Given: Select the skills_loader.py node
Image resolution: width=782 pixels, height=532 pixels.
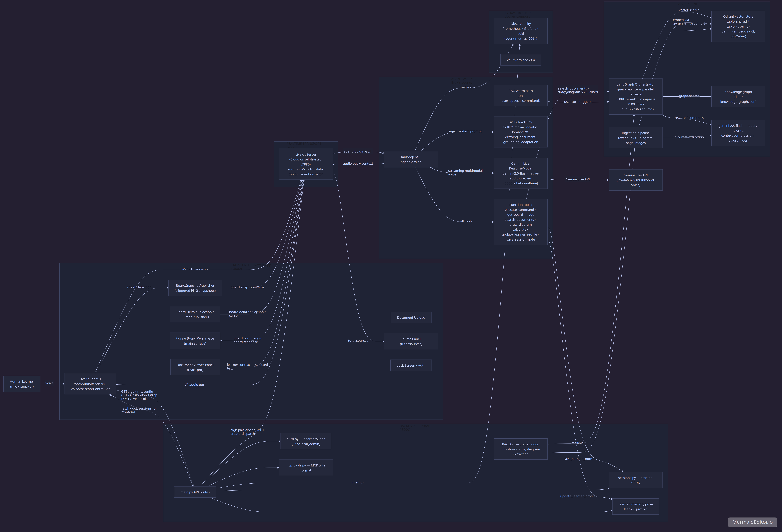Looking at the screenshot, I should click(x=521, y=132).
